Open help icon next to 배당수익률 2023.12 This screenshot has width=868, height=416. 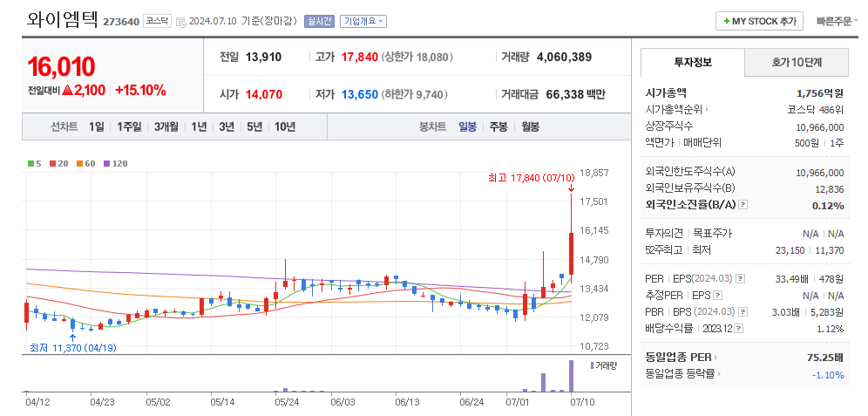[738, 329]
